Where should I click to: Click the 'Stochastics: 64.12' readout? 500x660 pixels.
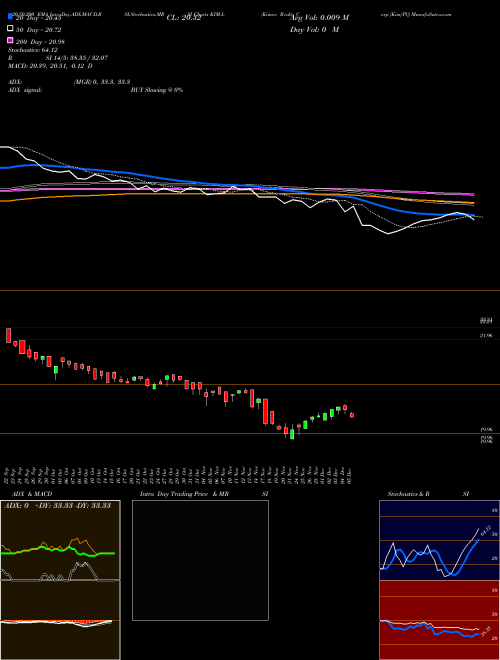coord(33,50)
